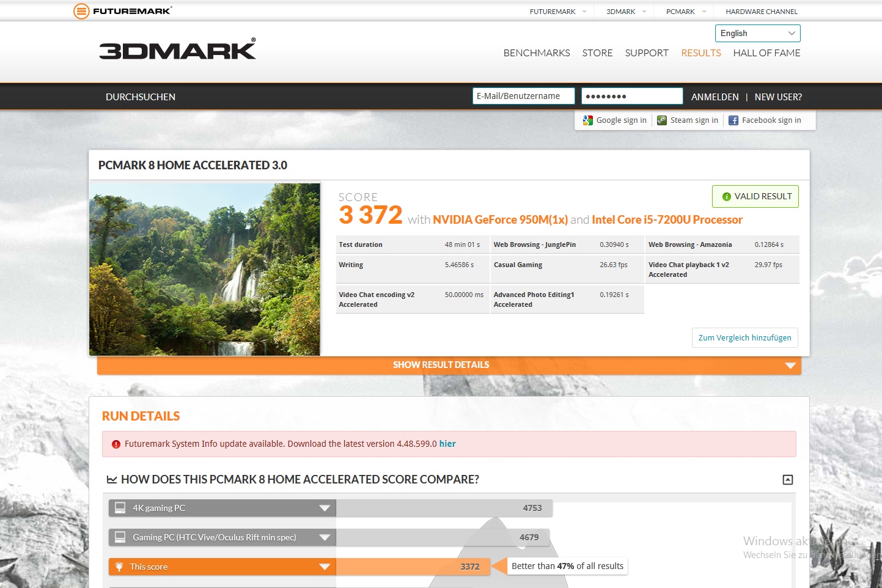Viewport: 882px width, 588px height.
Task: Click the Steam sign in text
Action: tap(694, 120)
